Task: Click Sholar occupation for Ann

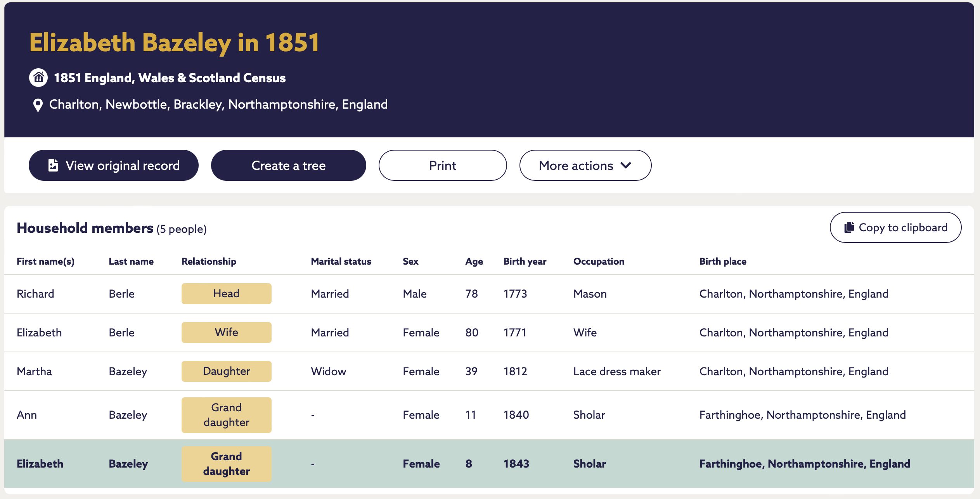Action: [x=589, y=415]
